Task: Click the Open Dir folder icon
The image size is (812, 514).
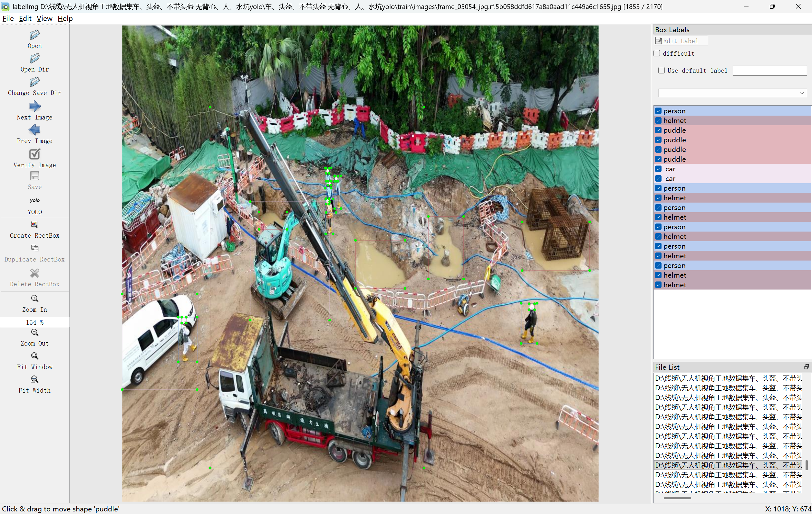Action: 34,59
